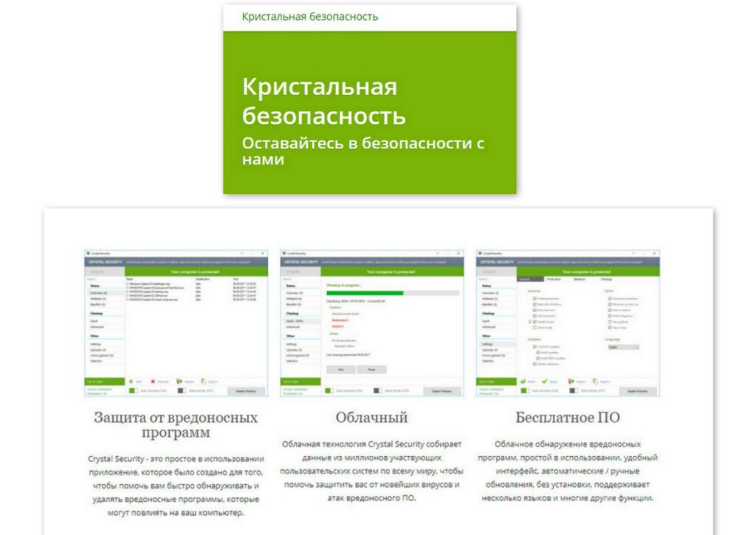Click the green cleanup progress bar
The height and width of the screenshot is (535, 756).
365,293
